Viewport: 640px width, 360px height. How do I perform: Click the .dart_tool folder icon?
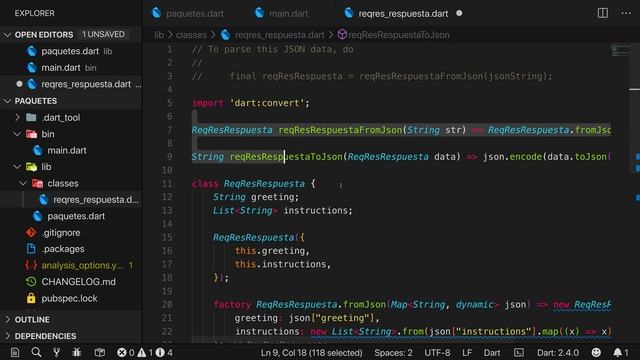coord(31,117)
